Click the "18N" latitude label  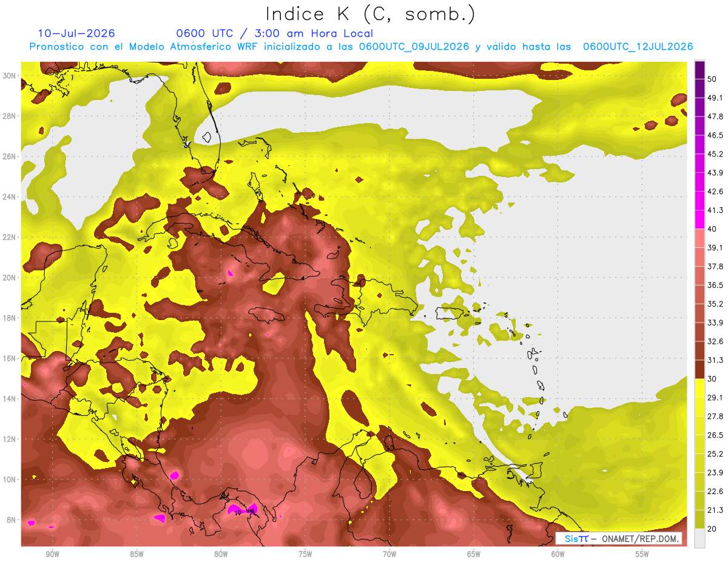[x=10, y=318]
